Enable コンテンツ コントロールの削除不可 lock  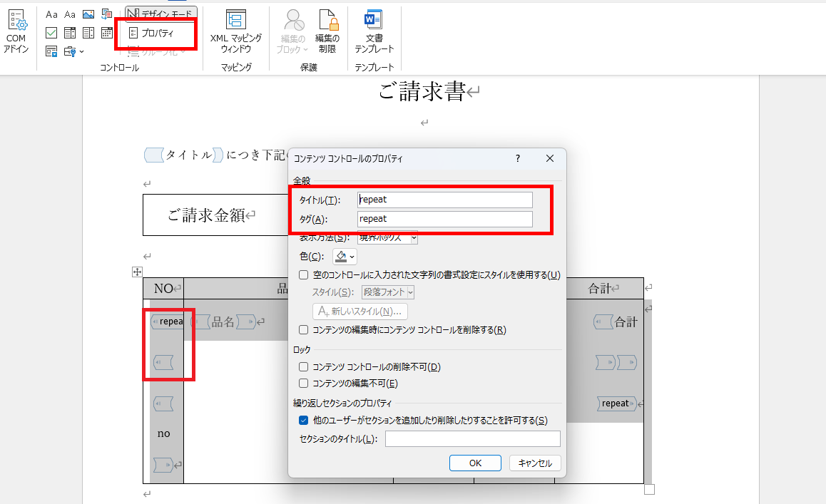(x=304, y=365)
